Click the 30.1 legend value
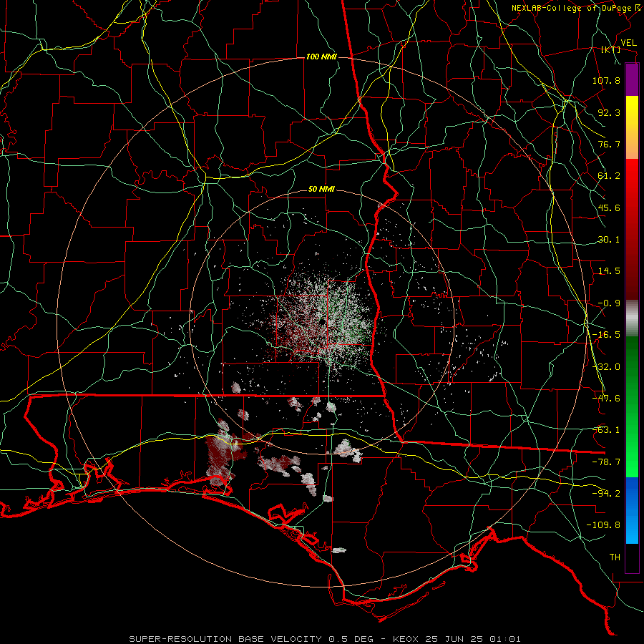Viewport: 644px width, 644px height. [609, 240]
